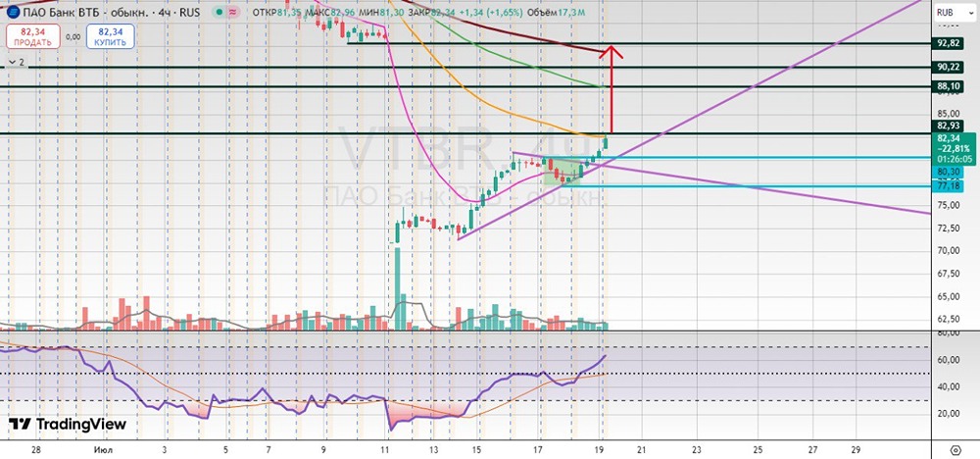Select the 82,93 price level label
This screenshot has width=980, height=459.
tap(948, 126)
